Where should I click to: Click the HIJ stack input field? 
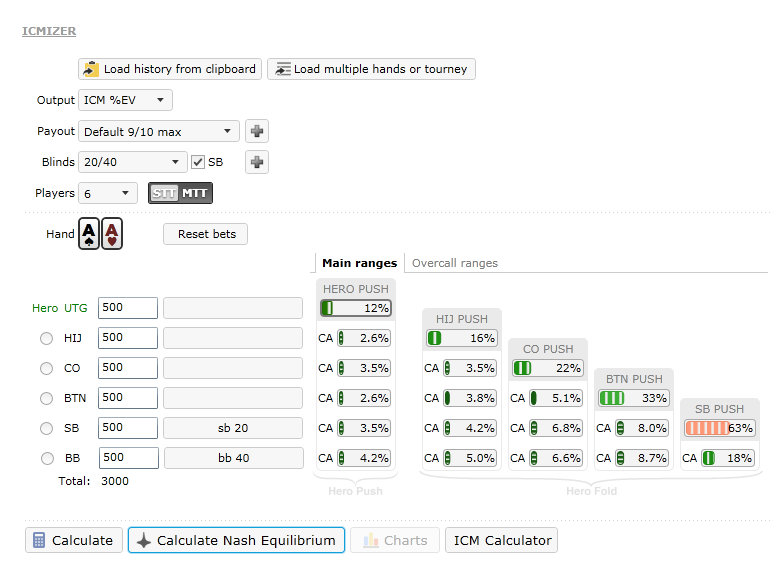click(x=128, y=338)
